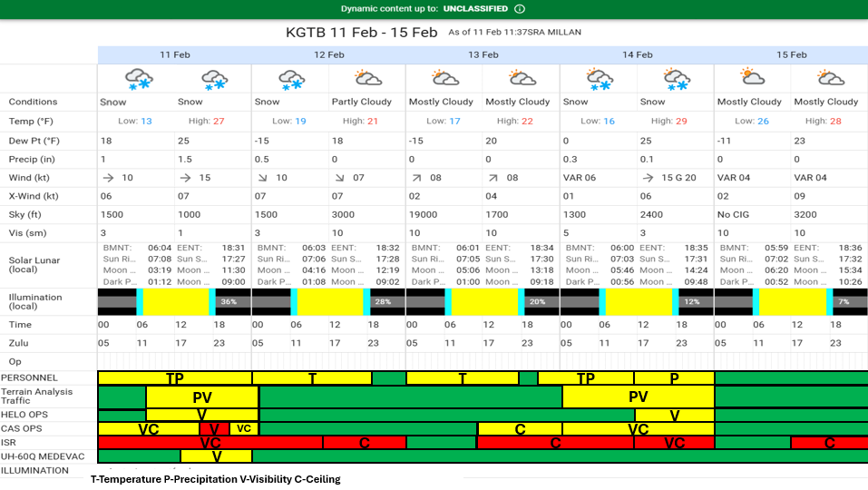
Task: Click yellow PV cell in 11 Feb Terrain Analysis
Action: [x=201, y=397]
